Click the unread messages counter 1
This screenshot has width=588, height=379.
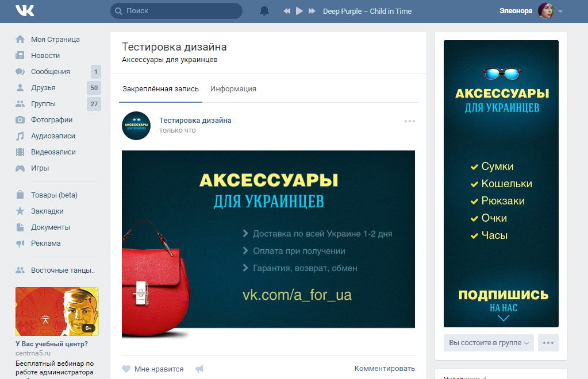[95, 72]
